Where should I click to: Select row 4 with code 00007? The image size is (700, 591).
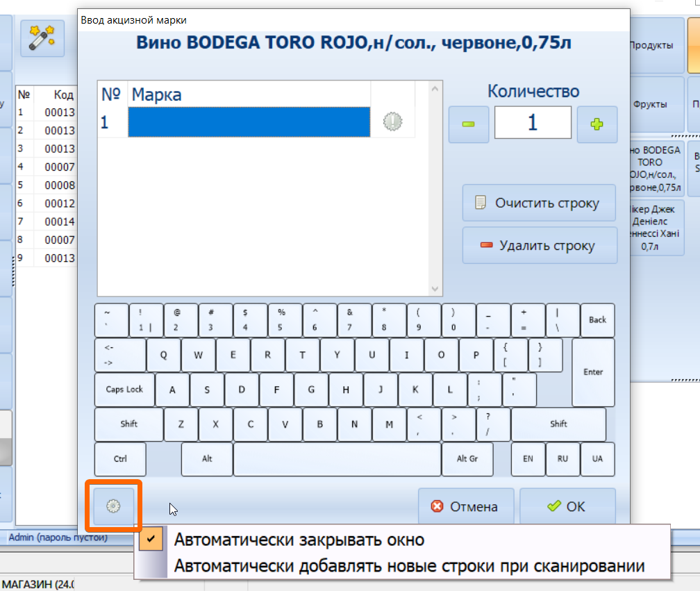pos(46,167)
